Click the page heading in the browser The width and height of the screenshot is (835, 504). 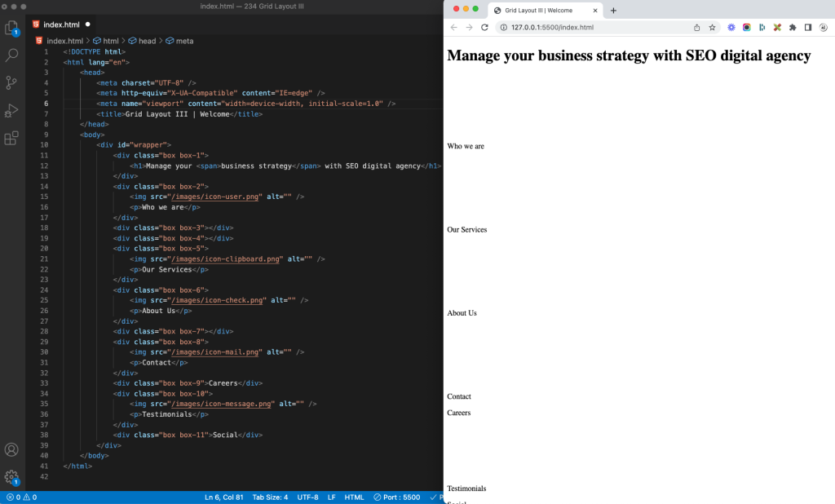(629, 56)
